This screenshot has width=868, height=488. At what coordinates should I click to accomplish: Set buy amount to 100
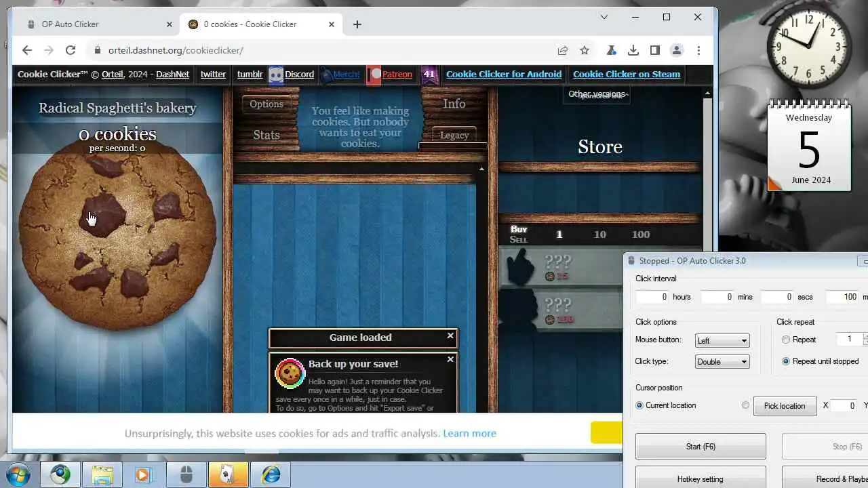pyautogui.click(x=641, y=235)
